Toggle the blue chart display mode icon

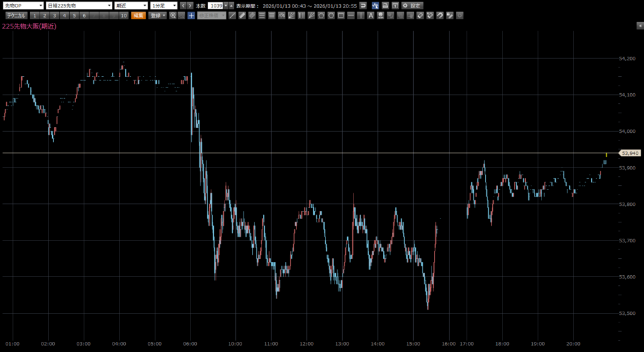tap(375, 5)
